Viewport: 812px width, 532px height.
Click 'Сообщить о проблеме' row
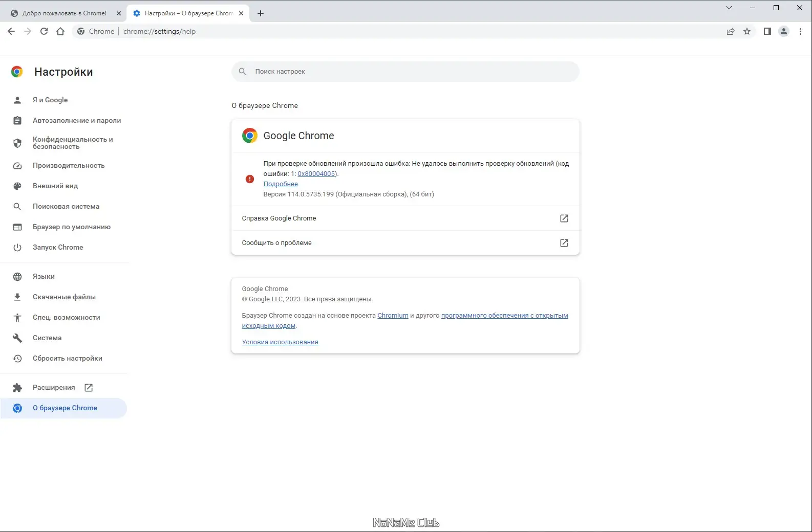(x=405, y=243)
